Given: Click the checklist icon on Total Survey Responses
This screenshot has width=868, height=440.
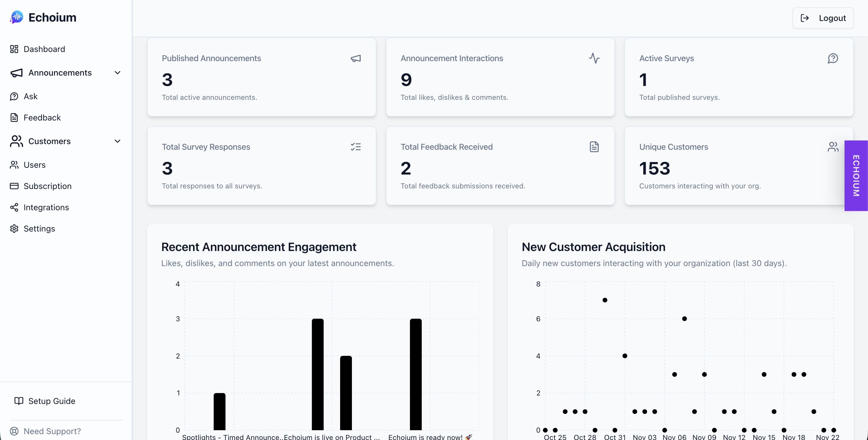Looking at the screenshot, I should (x=356, y=147).
